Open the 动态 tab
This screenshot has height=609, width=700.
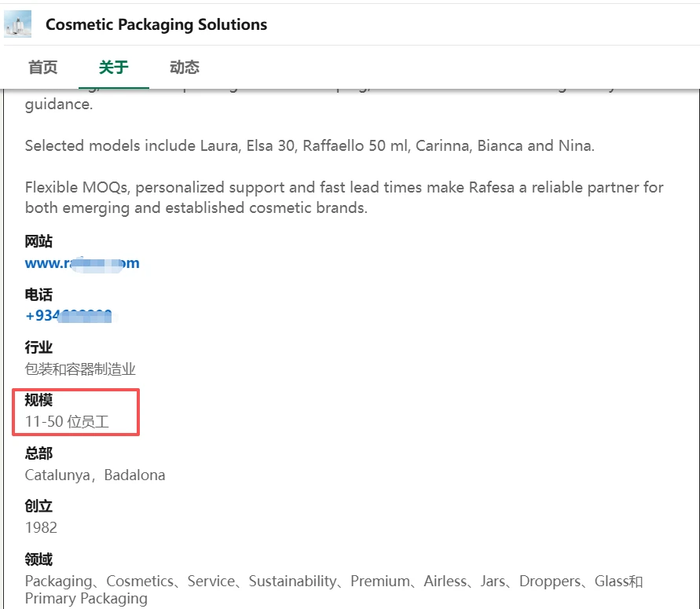click(184, 68)
